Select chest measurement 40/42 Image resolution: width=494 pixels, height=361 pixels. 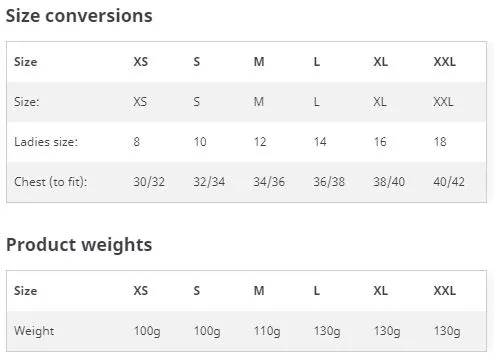(449, 182)
